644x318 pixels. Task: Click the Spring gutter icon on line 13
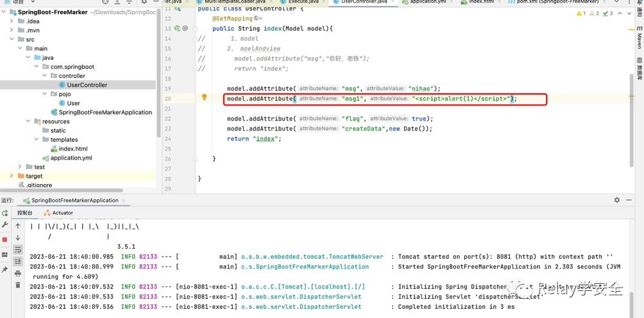click(x=177, y=28)
